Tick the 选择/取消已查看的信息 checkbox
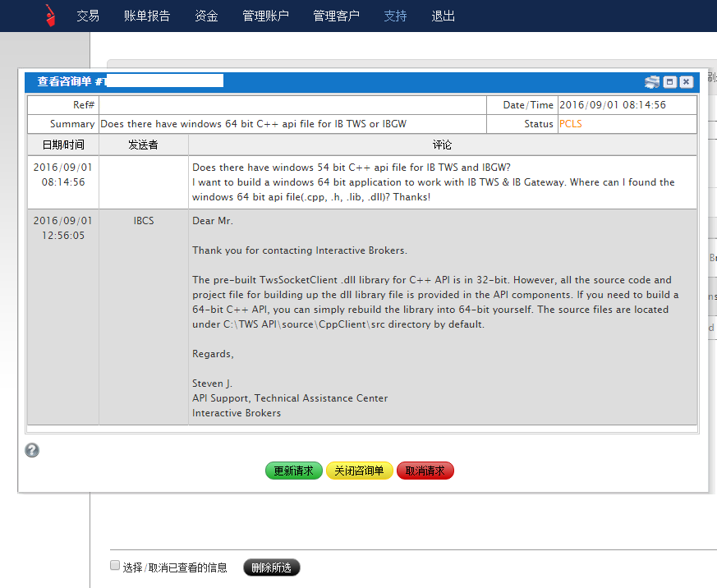717x588 pixels. click(x=115, y=566)
